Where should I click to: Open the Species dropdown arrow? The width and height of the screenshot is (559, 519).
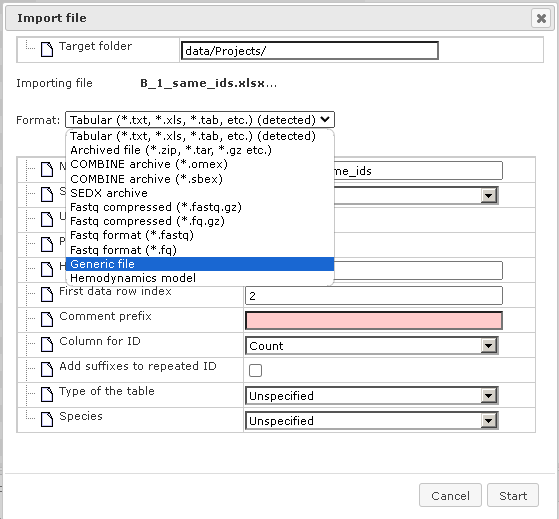(488, 421)
